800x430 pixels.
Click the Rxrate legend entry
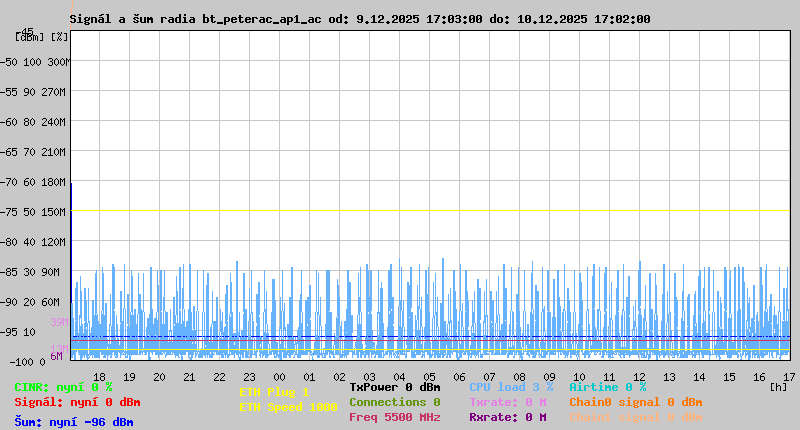(x=507, y=417)
